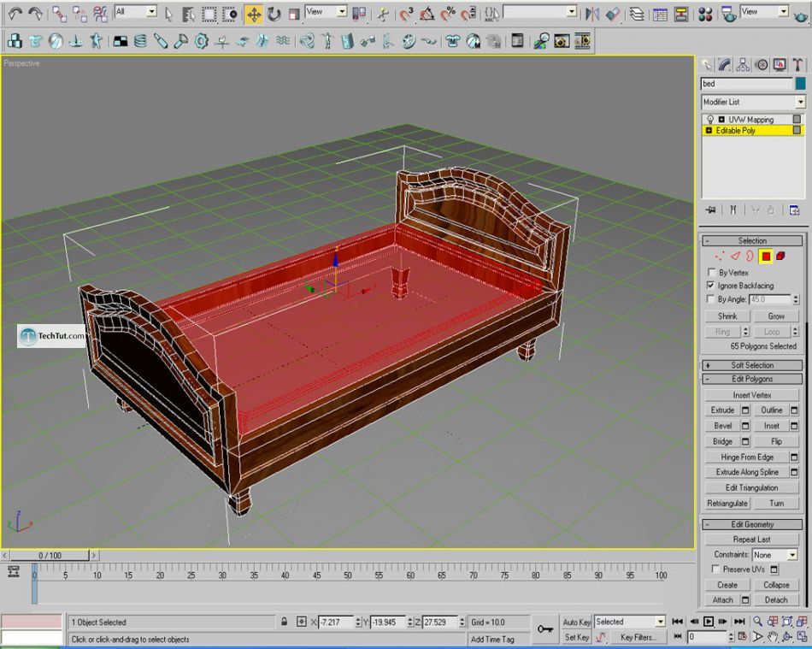Click the Bevel button
Screen dimensions: 812x649
[722, 426]
